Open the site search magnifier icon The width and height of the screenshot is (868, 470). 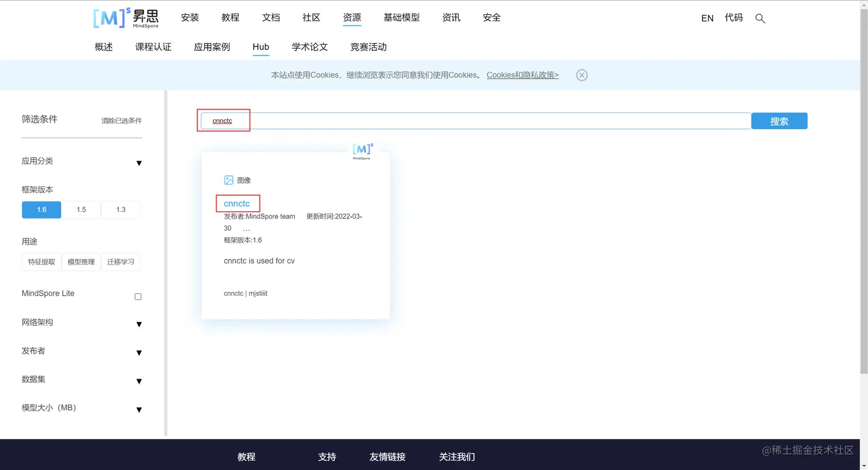pyautogui.click(x=760, y=18)
